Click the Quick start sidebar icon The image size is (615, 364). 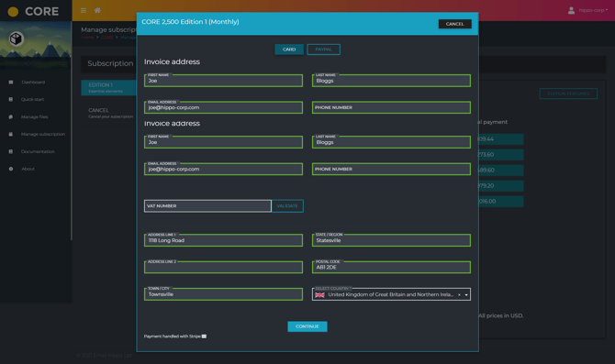[x=11, y=100]
